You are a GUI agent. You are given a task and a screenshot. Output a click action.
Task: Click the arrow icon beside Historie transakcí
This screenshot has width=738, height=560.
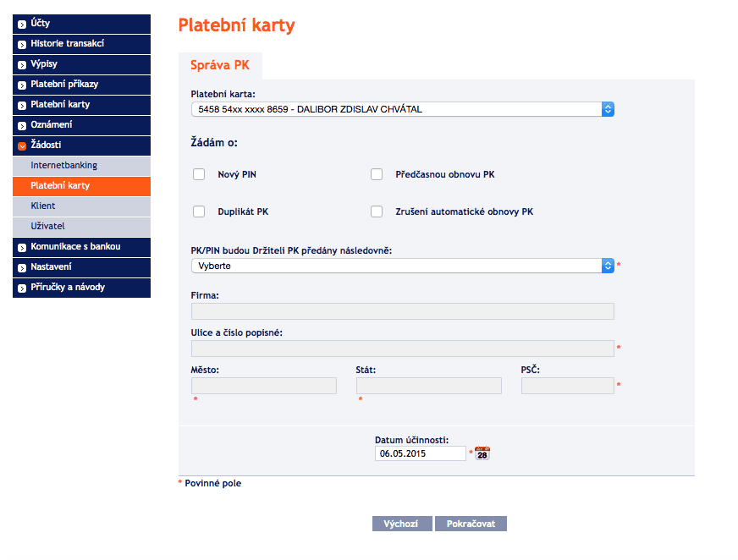[x=22, y=45]
